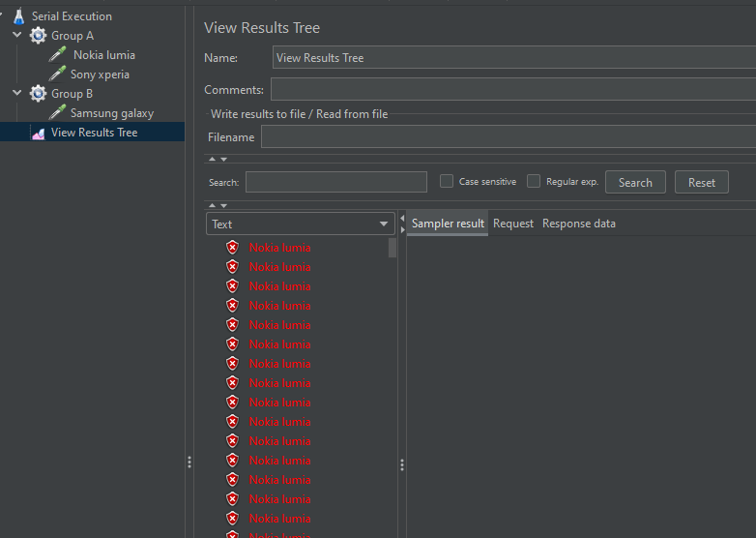The height and width of the screenshot is (538, 756).
Task: Select View Results Tree in the tree
Action: pyautogui.click(x=94, y=133)
